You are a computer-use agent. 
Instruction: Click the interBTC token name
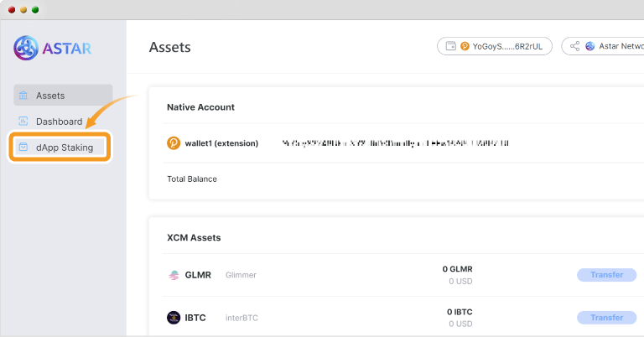(x=241, y=318)
